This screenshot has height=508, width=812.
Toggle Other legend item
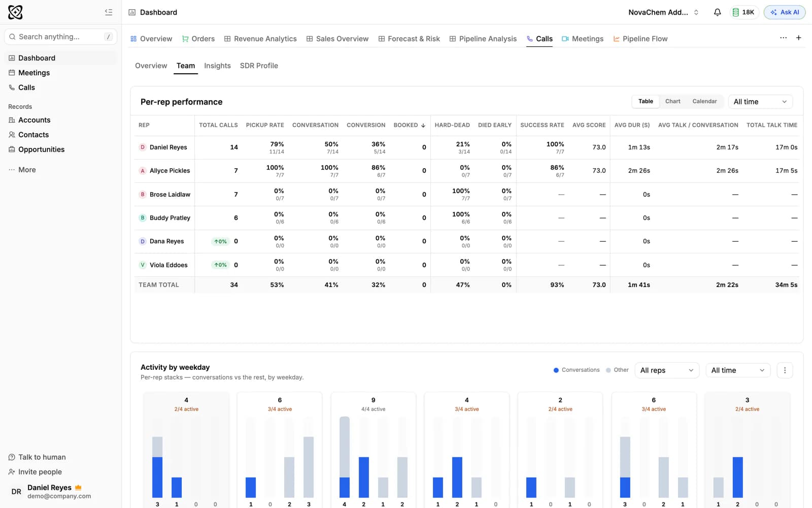(x=617, y=370)
